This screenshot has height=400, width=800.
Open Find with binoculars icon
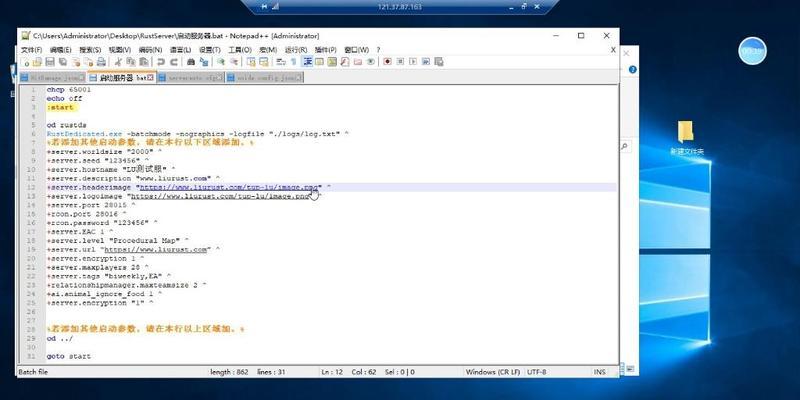pyautogui.click(x=190, y=62)
